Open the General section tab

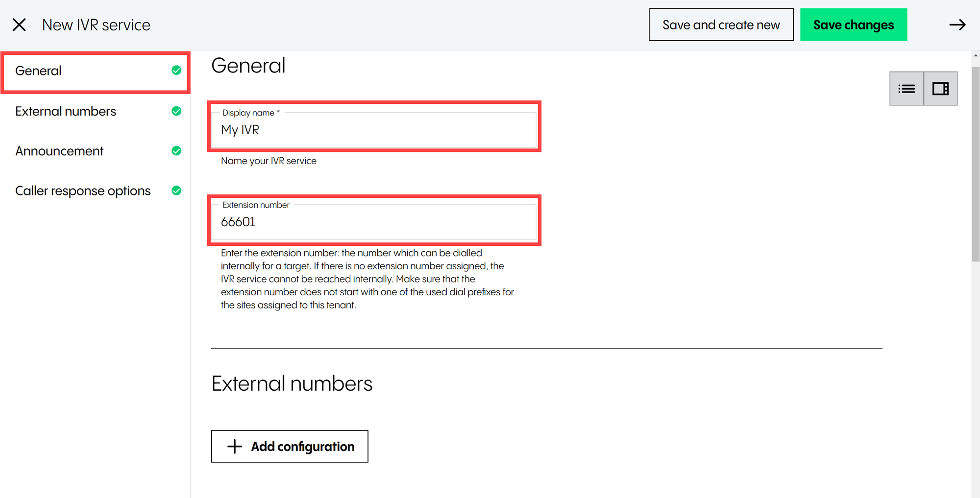[39, 71]
